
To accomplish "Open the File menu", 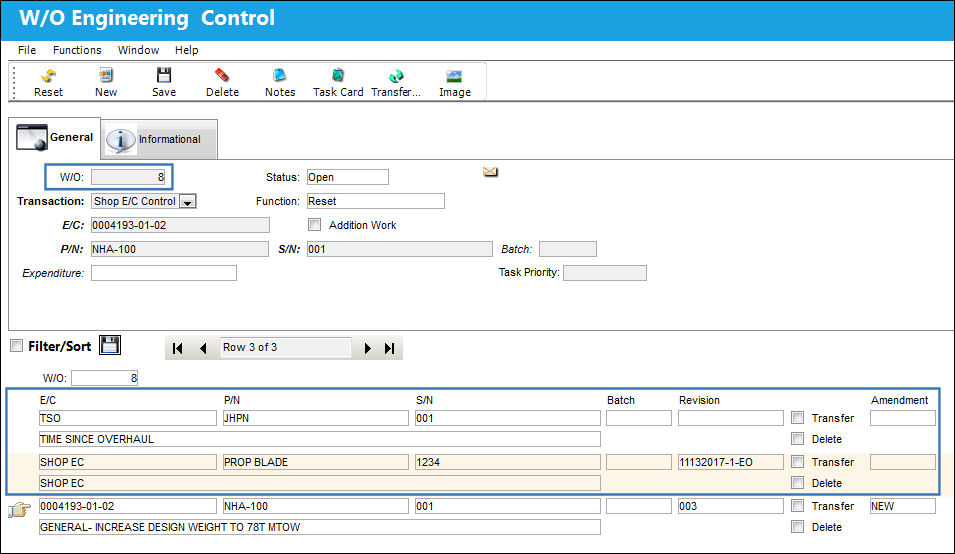I will click(x=27, y=50).
